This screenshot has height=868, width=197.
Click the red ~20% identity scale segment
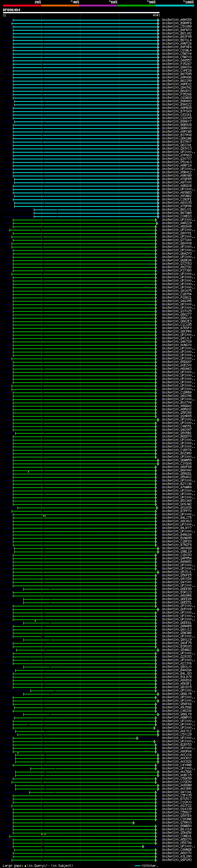click(x=22, y=6)
